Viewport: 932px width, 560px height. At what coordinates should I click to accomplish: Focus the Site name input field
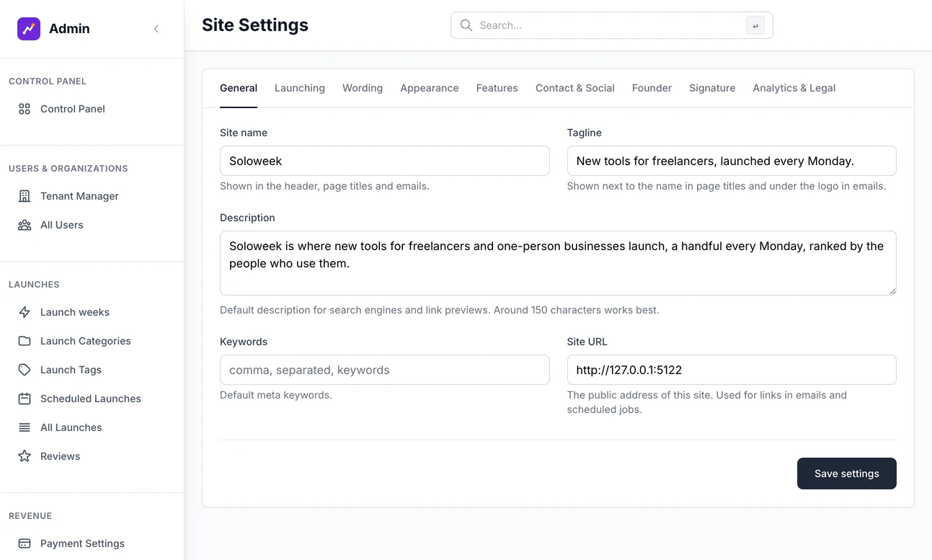385,161
